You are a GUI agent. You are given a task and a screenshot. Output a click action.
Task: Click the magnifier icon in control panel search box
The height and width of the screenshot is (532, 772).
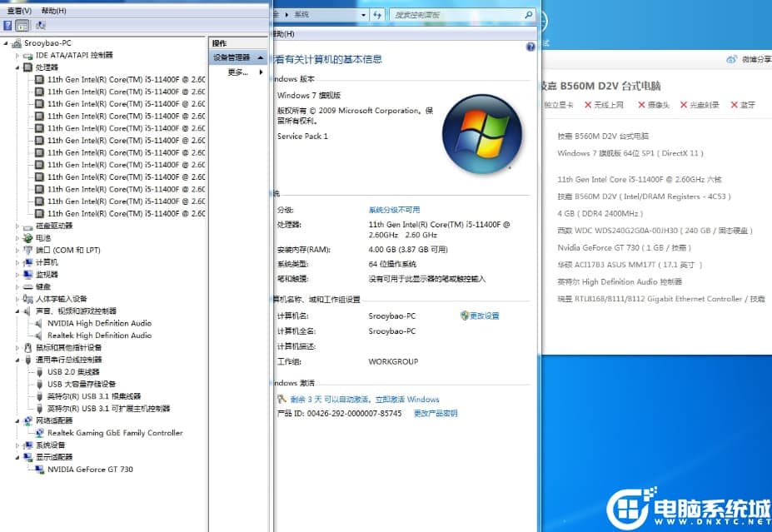tap(528, 15)
